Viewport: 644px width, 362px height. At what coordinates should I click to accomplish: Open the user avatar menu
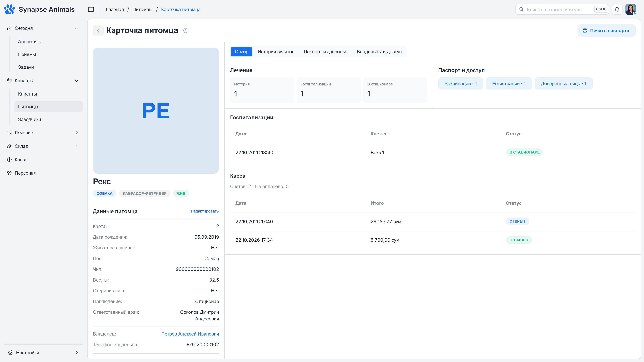[x=631, y=10]
